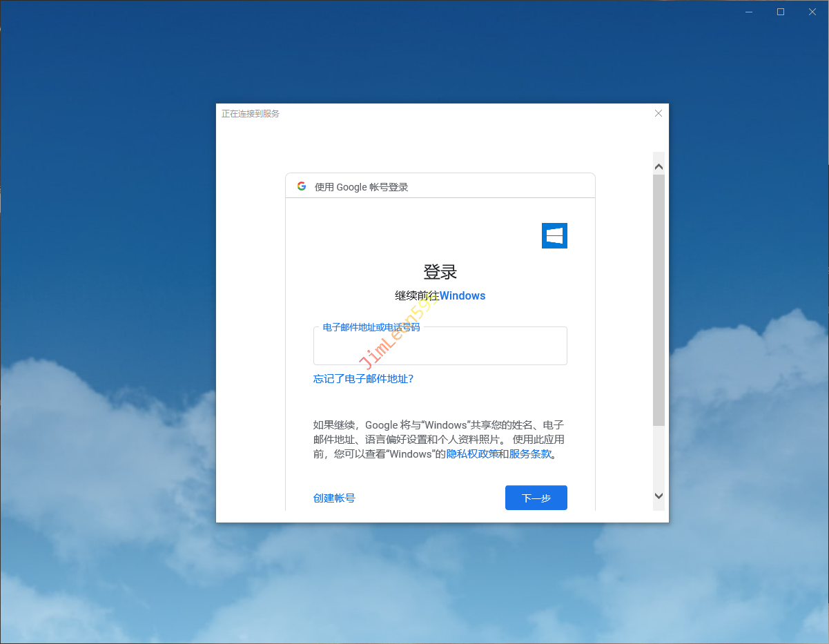Maximize the outer application window
The image size is (829, 644).
[781, 12]
